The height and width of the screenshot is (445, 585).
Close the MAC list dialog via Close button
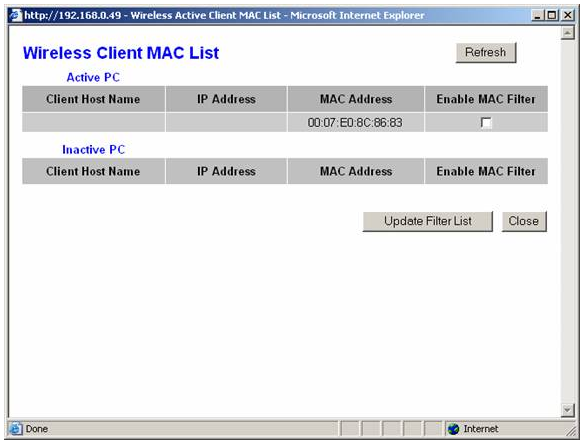point(524,221)
